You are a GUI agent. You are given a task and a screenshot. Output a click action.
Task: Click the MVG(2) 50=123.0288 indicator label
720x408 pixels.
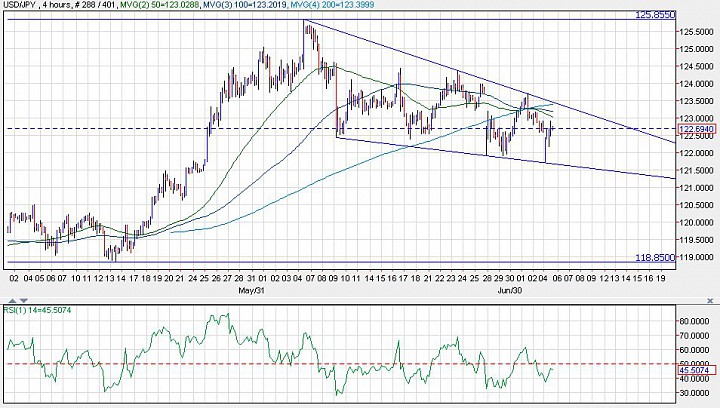point(161,5)
